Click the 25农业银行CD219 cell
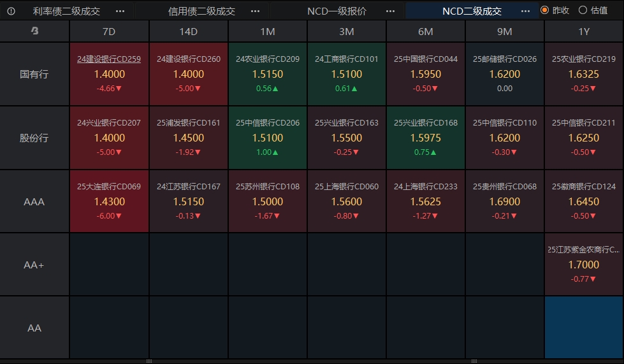 click(584, 74)
